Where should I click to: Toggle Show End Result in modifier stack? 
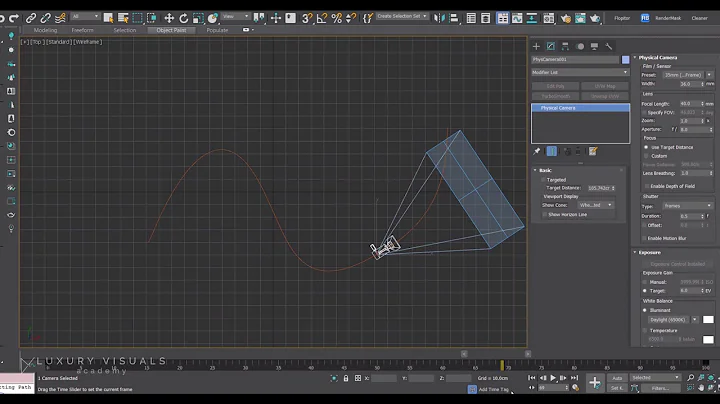552,151
